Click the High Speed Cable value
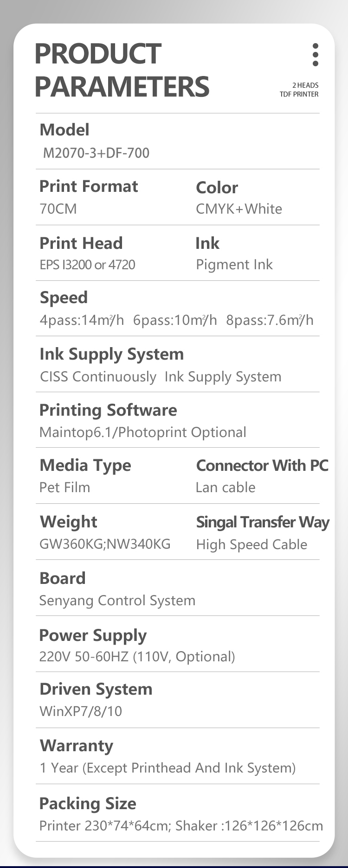Screen dimensions: 348x868 pos(251,545)
